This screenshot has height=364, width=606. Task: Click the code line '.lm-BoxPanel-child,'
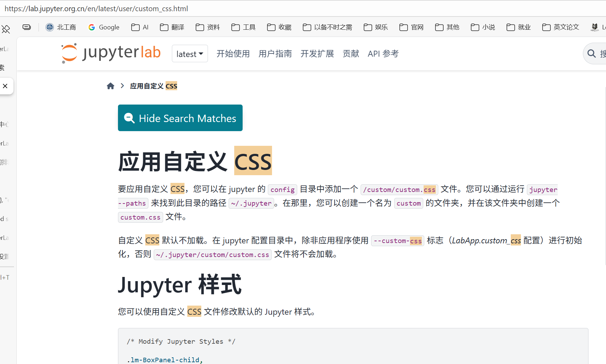(165, 360)
